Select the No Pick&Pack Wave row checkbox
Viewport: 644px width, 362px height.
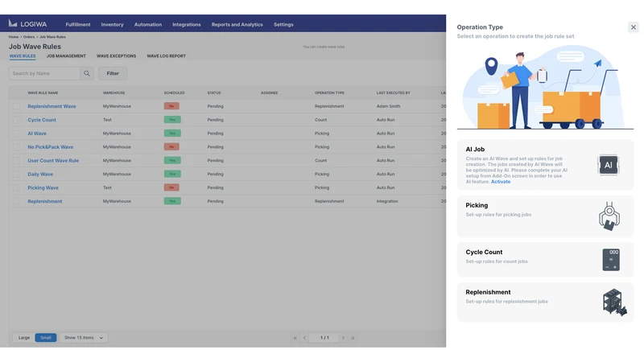click(16, 147)
